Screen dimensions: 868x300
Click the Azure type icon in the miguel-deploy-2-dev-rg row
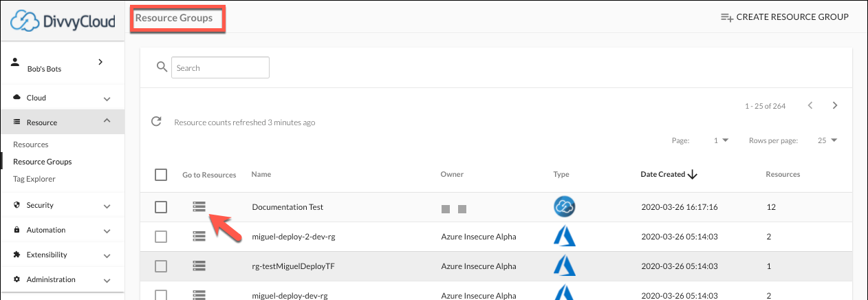click(564, 236)
